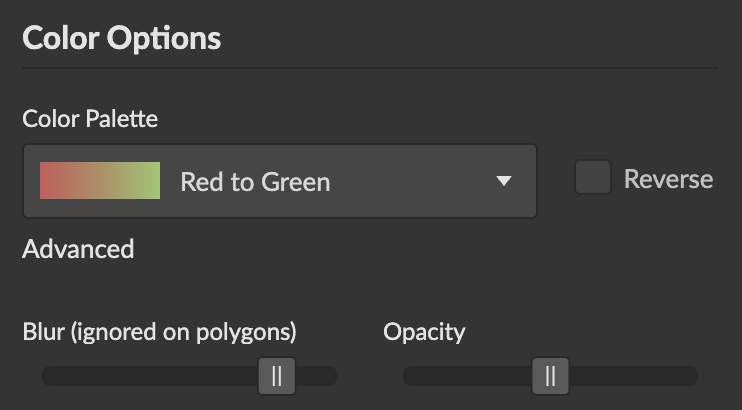Screen dimensions: 742x410
Task: Grab the Blur slider handle
Action: pyautogui.click(x=277, y=376)
